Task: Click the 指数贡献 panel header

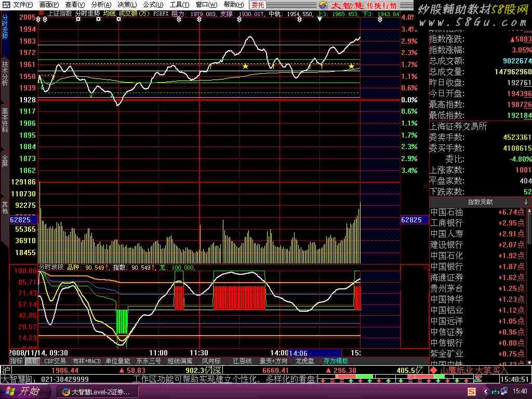Action: pyautogui.click(x=480, y=202)
